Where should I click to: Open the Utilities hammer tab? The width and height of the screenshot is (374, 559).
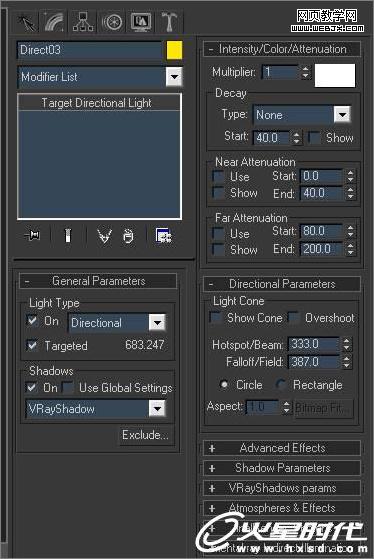[169, 22]
